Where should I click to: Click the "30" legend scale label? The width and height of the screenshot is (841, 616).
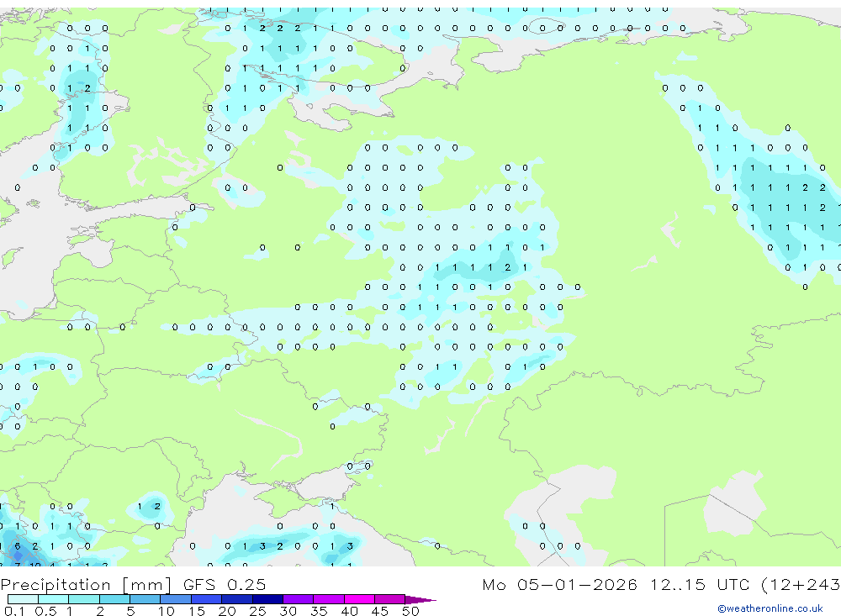(288, 611)
